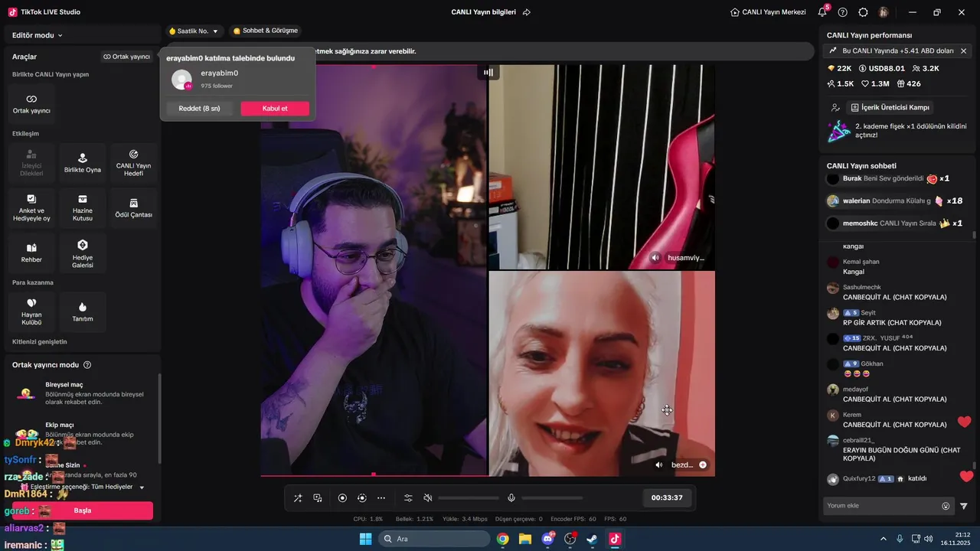Toggle the microphone icon

tap(511, 498)
